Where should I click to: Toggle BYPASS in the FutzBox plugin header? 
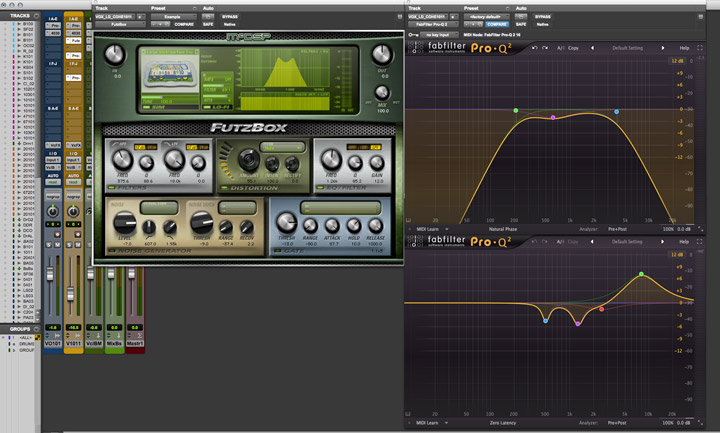coord(230,17)
